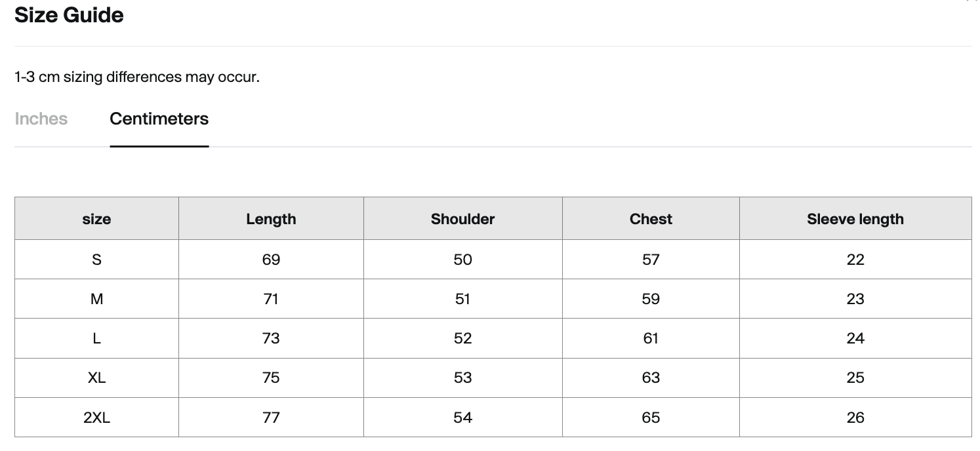This screenshot has width=980, height=451.
Task: Select the Centimeters tab
Action: tap(159, 119)
